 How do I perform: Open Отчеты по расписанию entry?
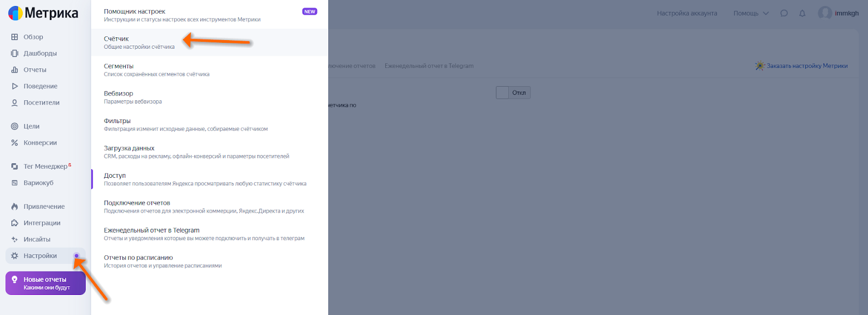209,261
